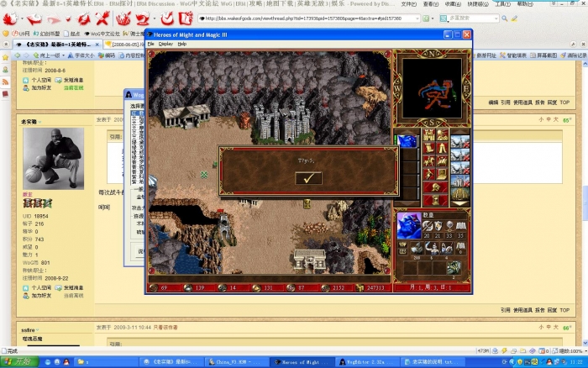The image size is (588, 368).
Task: Open the WoG中文论坛 bookmark
Action: 102,34
